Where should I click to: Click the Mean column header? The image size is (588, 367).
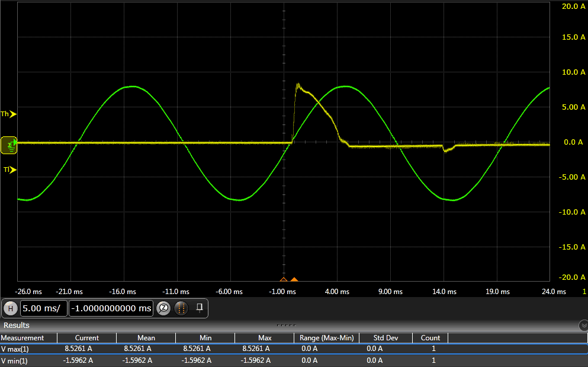[x=146, y=338]
